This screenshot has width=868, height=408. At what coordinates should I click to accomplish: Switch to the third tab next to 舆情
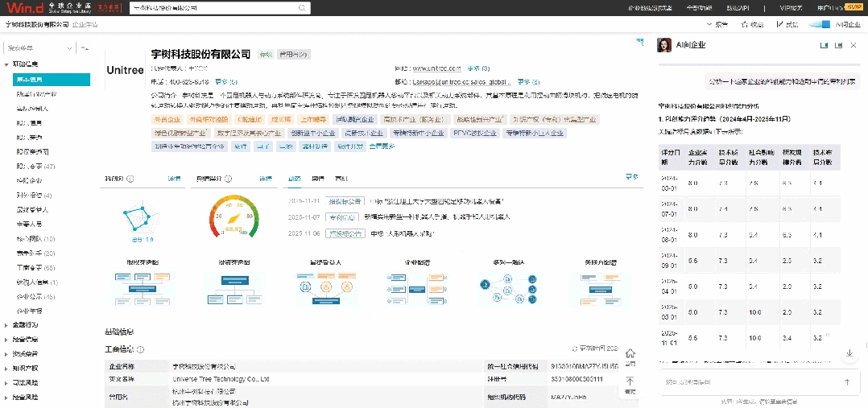pyautogui.click(x=341, y=179)
